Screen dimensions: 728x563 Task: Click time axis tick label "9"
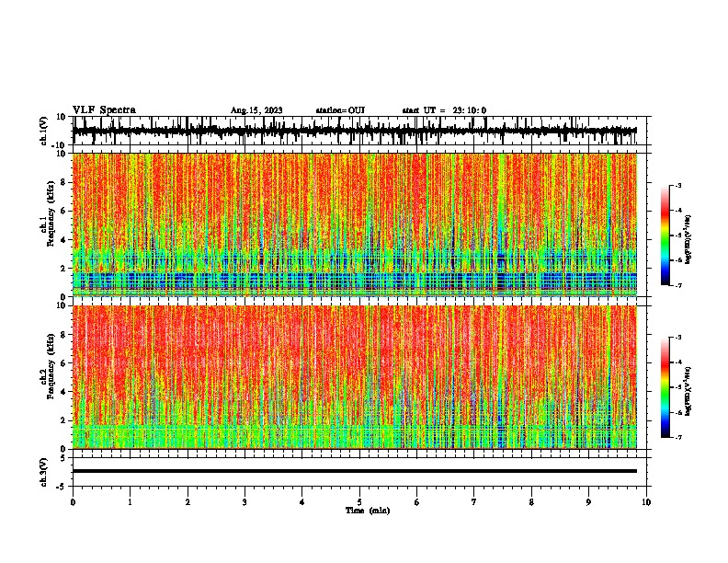[x=588, y=502]
